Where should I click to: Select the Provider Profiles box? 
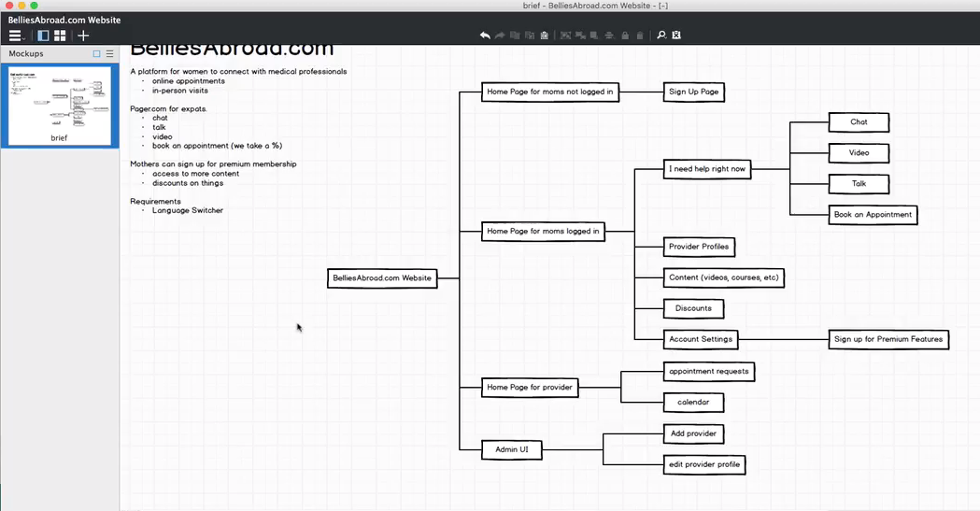[699, 247]
